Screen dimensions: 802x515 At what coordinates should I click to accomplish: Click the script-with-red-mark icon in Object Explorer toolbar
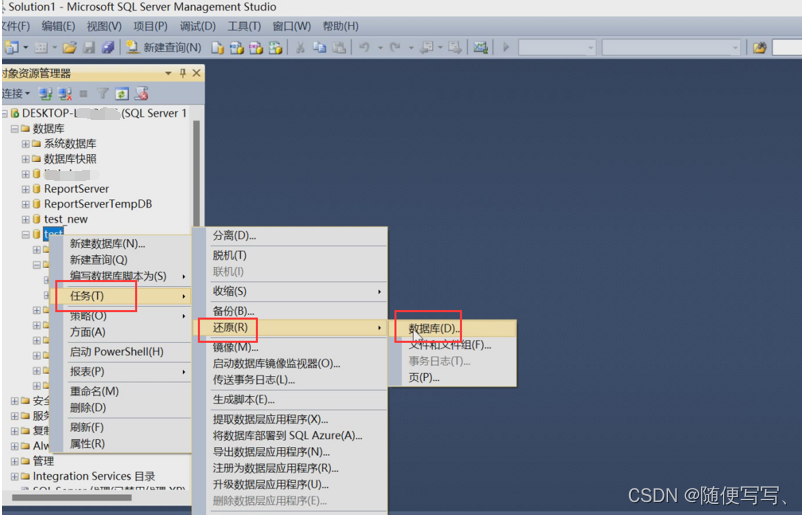point(141,94)
